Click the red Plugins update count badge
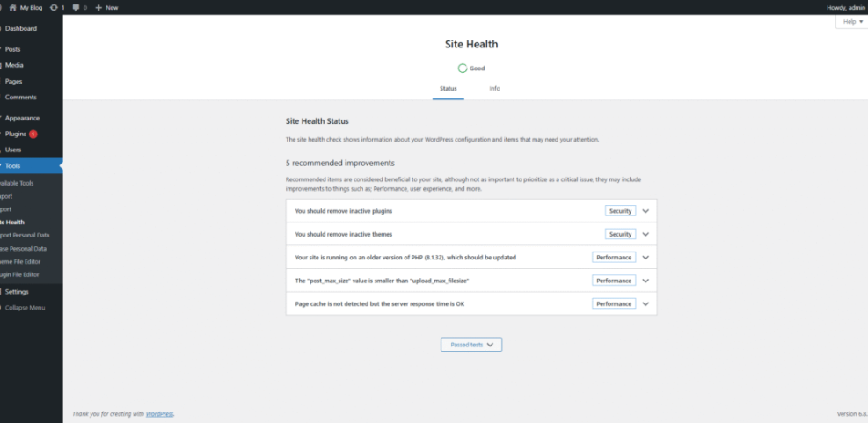This screenshot has width=868, height=423. (33, 134)
